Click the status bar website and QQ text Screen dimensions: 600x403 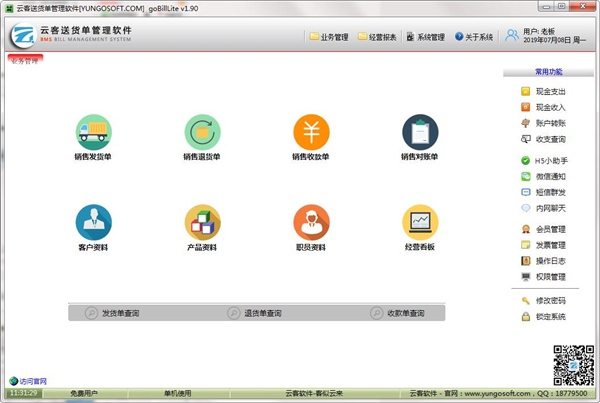tap(498, 393)
